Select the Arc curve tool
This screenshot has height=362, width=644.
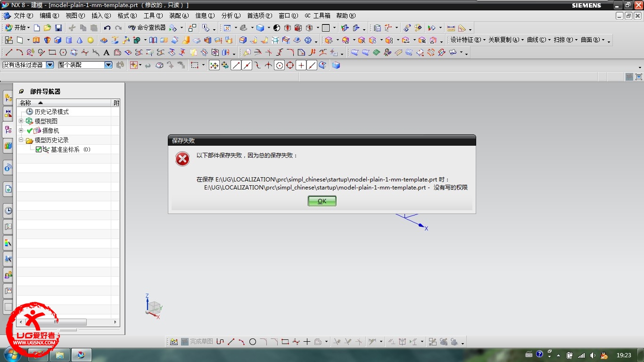click(20, 52)
